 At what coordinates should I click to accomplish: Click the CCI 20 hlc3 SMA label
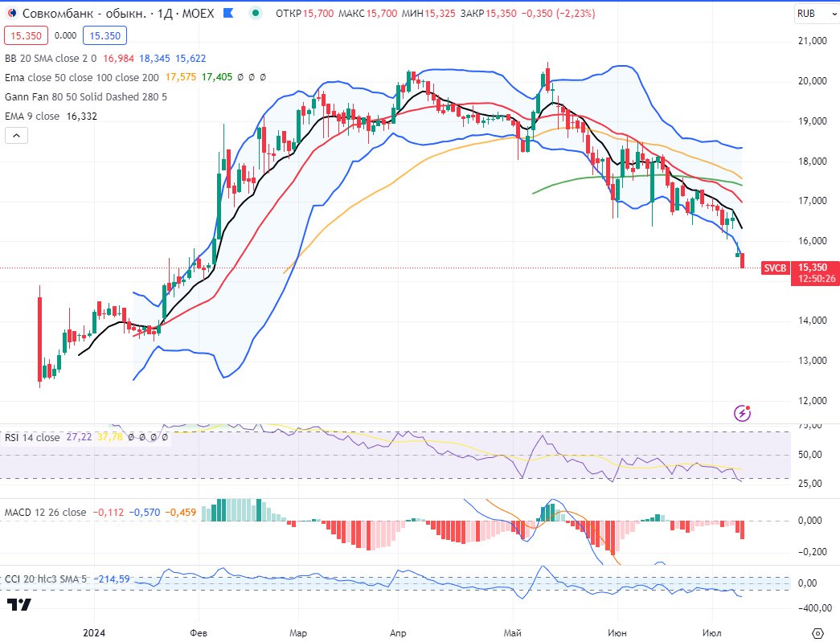[x=45, y=579]
